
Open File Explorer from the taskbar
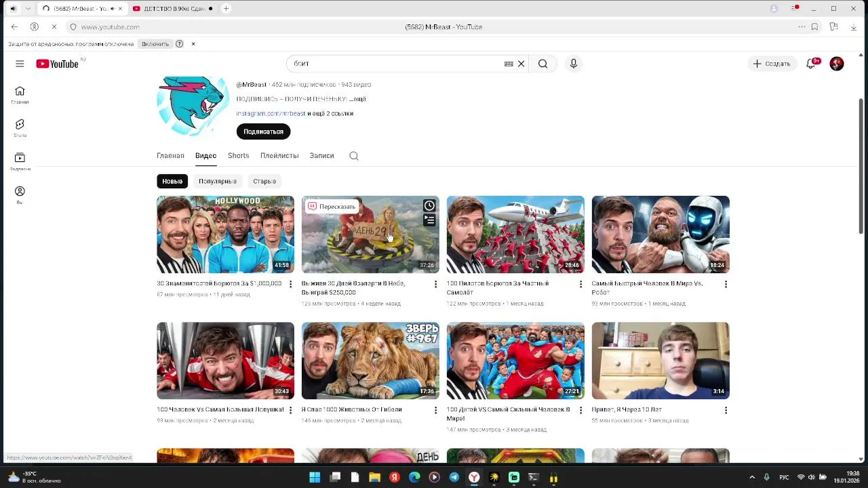click(x=374, y=477)
